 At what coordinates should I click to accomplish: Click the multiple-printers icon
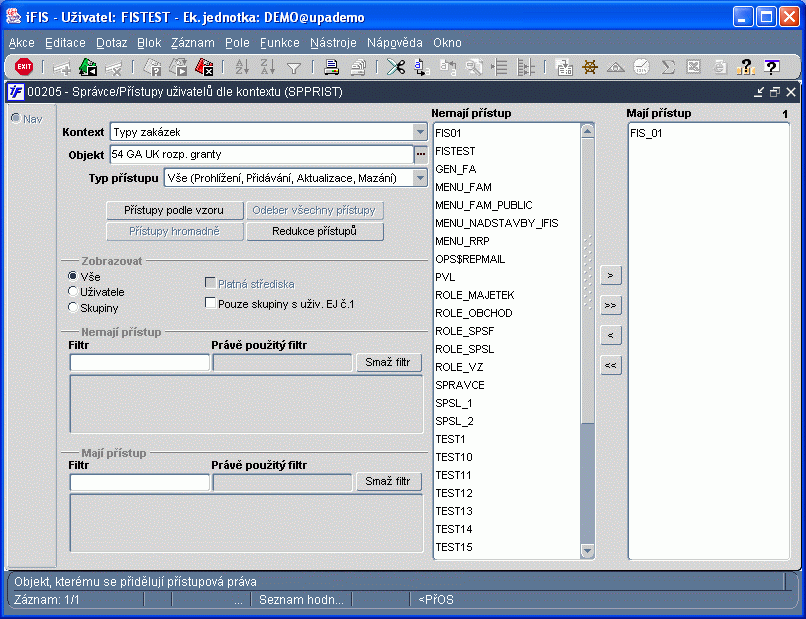click(x=358, y=67)
